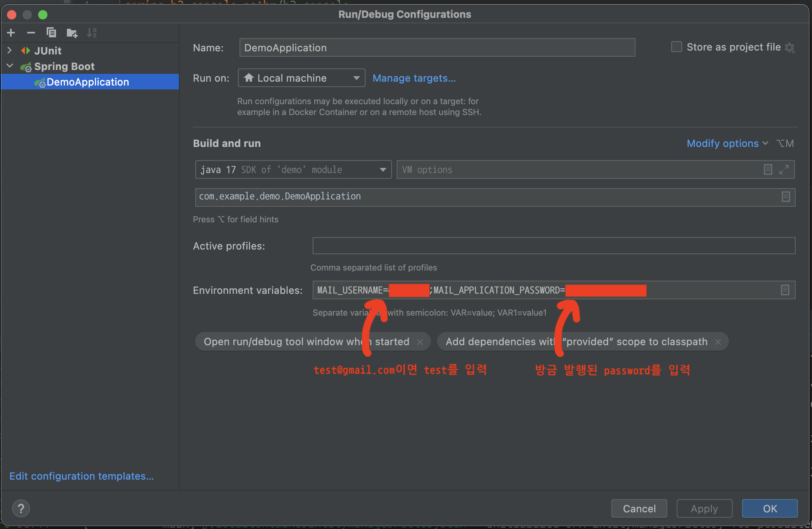Enable Store as project file checkbox

(677, 47)
